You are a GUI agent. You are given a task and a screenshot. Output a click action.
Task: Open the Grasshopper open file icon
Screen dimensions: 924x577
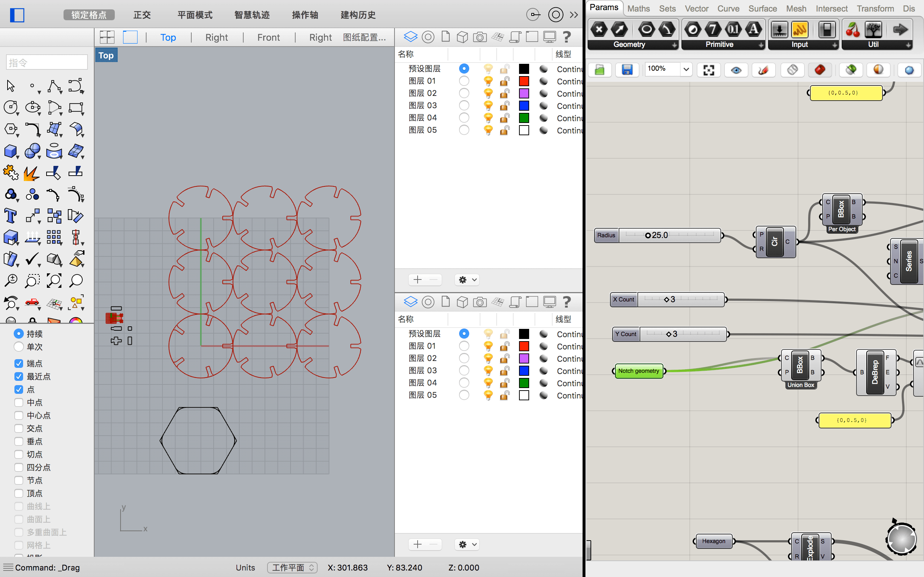(600, 70)
